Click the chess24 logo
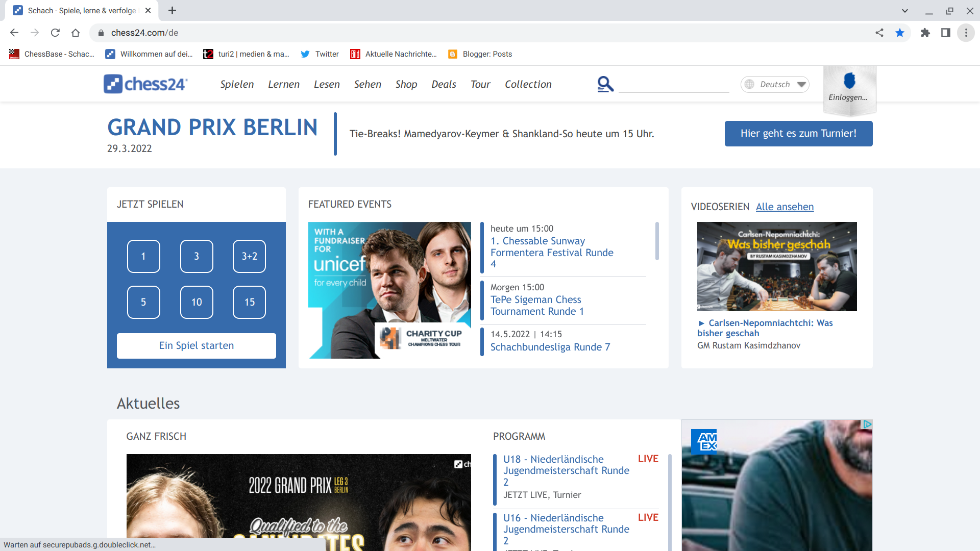This screenshot has height=551, width=980. coord(145,84)
